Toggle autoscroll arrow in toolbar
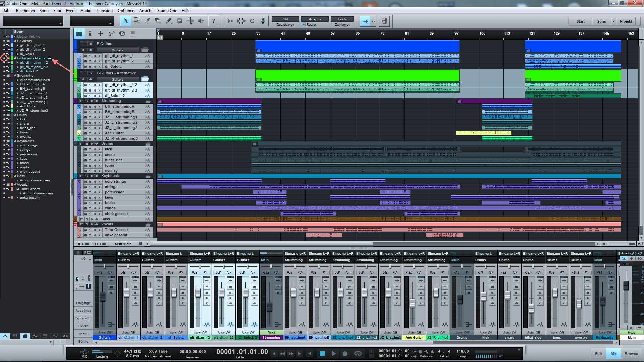 (365, 21)
